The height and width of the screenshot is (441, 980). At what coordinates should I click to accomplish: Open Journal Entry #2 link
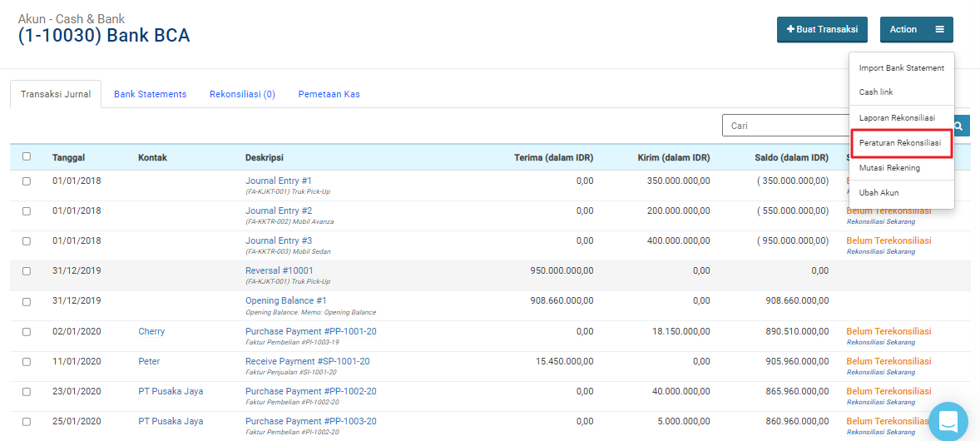tap(278, 211)
